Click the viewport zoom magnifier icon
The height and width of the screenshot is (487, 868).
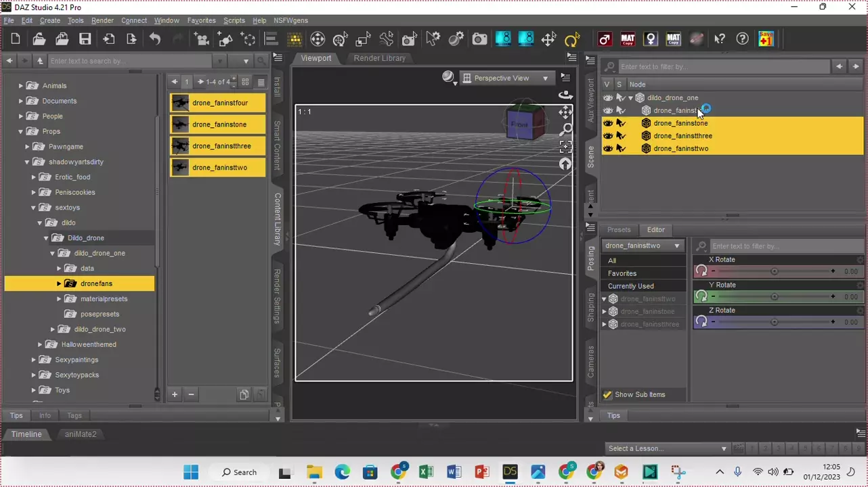565,129
